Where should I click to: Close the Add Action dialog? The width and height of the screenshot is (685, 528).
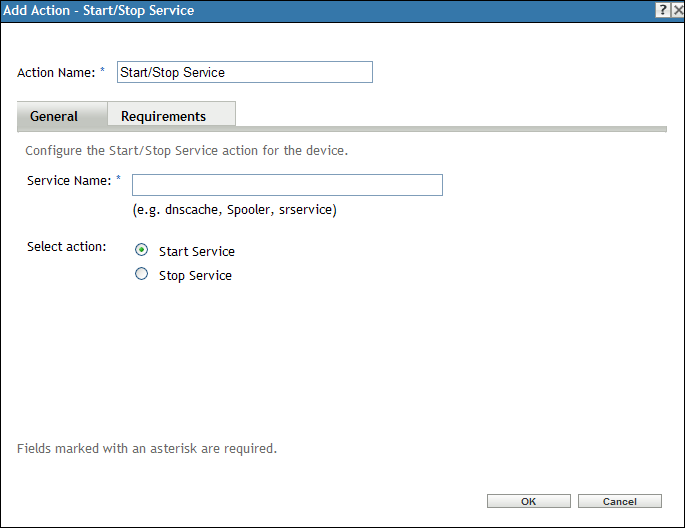(677, 10)
